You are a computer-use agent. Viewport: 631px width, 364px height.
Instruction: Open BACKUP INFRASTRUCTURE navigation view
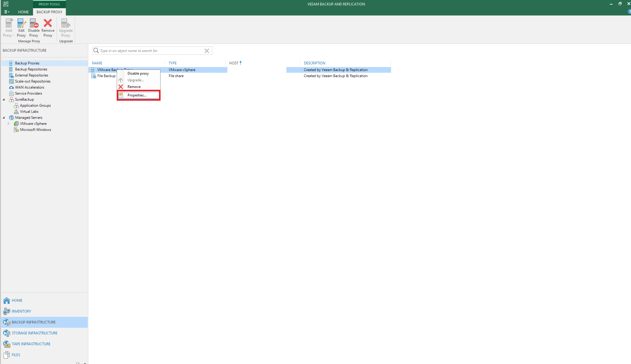44,322
